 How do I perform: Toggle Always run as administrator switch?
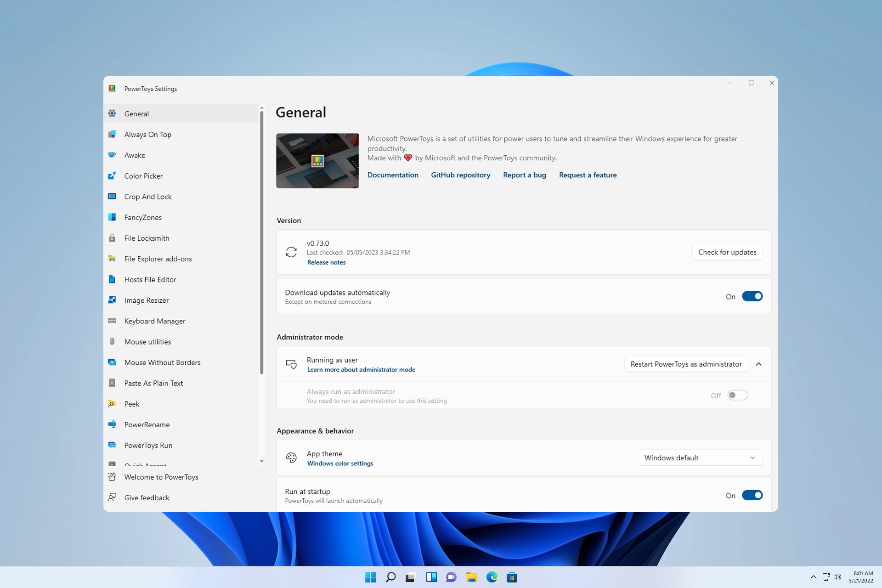point(738,395)
